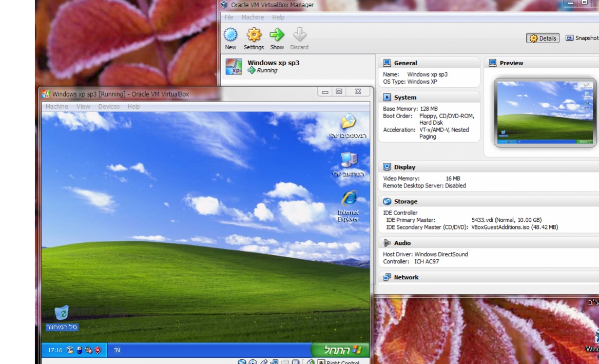
Task: Click the VM preview thumbnail
Action: 545,112
